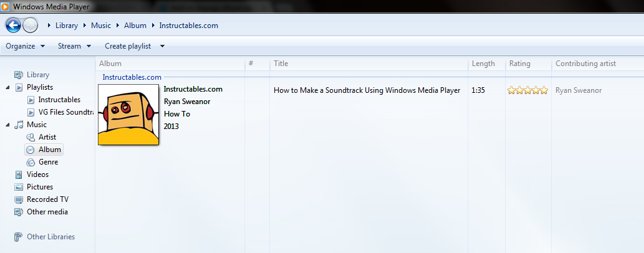This screenshot has height=253, width=644.
Task: Click the How To genre text
Action: pos(177,114)
